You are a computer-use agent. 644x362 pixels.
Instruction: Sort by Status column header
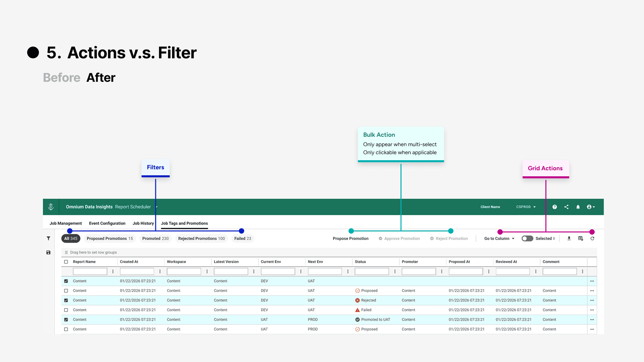(x=360, y=262)
